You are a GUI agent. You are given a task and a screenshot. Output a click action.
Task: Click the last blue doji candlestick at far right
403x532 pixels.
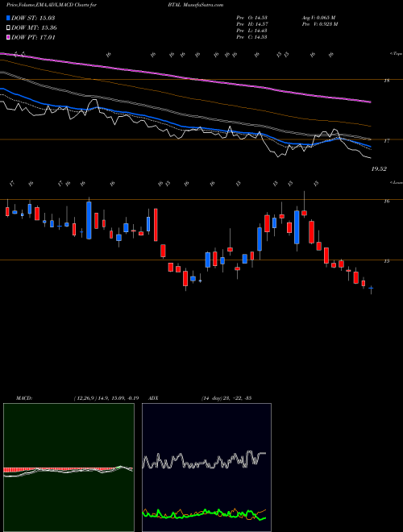371,289
